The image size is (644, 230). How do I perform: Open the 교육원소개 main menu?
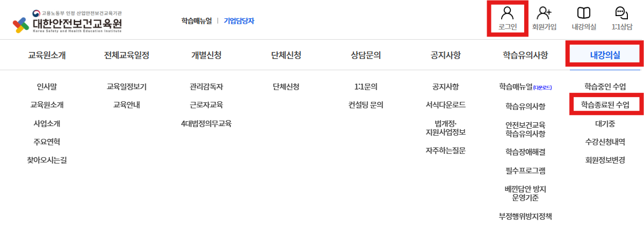click(x=47, y=55)
